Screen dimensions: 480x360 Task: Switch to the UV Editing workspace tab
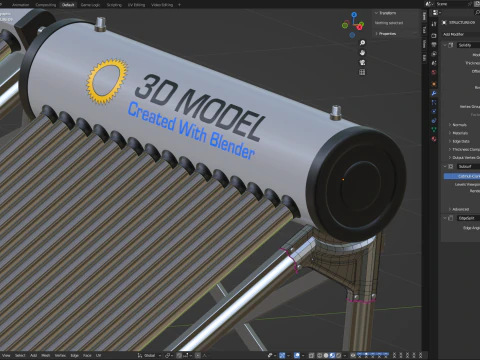pos(136,5)
